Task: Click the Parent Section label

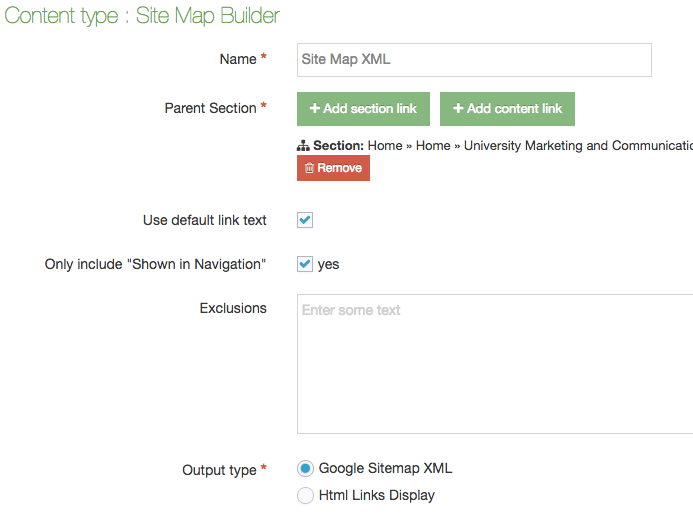Action: click(210, 108)
